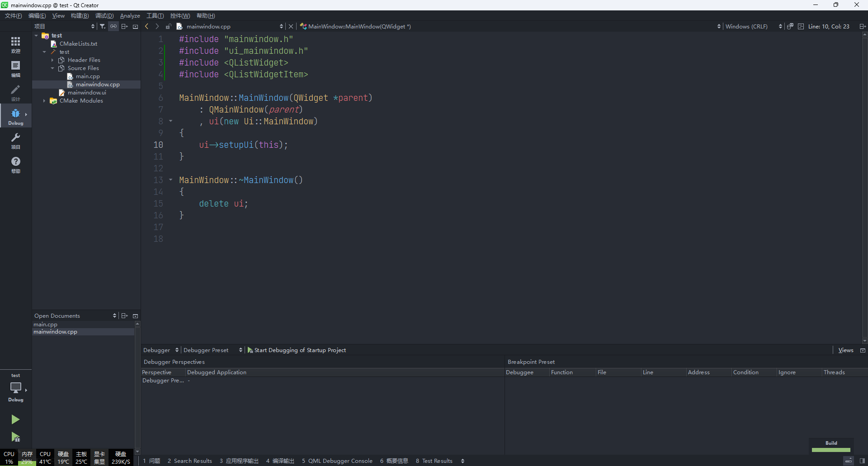The height and width of the screenshot is (466, 868).
Task: Open the MainWindow::MainWindow symbol dropdown
Action: point(510,26)
